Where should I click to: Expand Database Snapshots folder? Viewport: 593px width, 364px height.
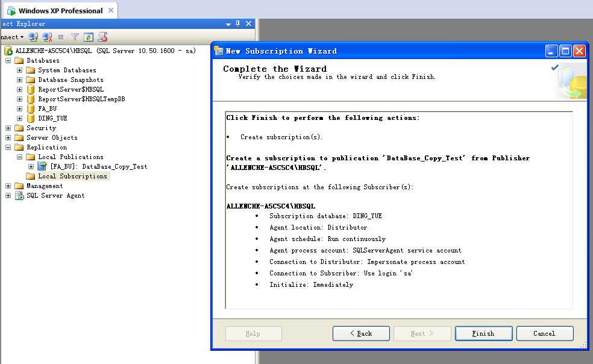pos(20,80)
